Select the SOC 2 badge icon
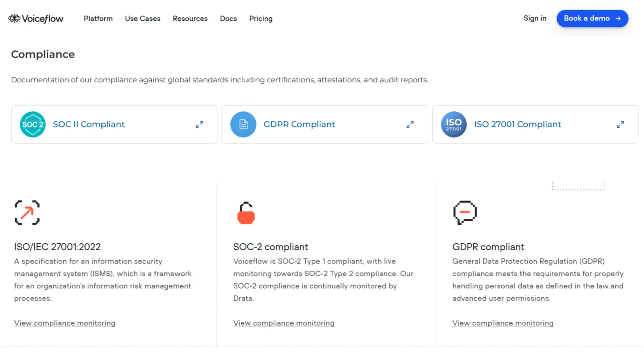The image size is (644, 362). [33, 125]
